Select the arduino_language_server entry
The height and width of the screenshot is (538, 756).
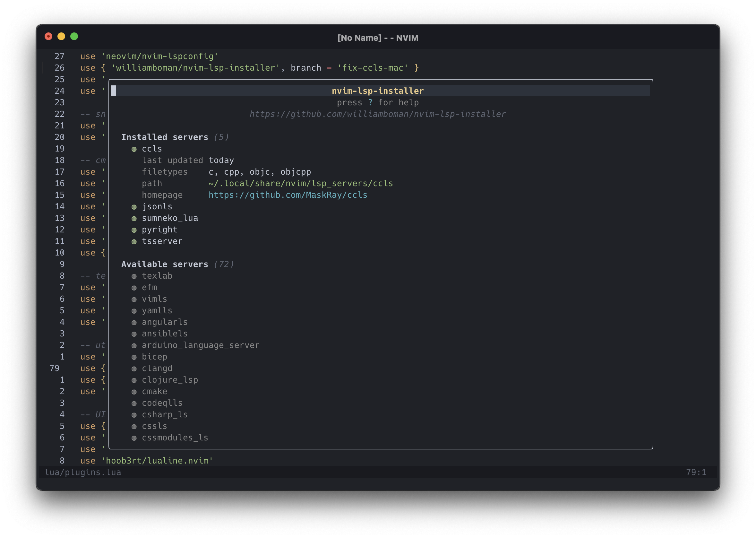(200, 345)
